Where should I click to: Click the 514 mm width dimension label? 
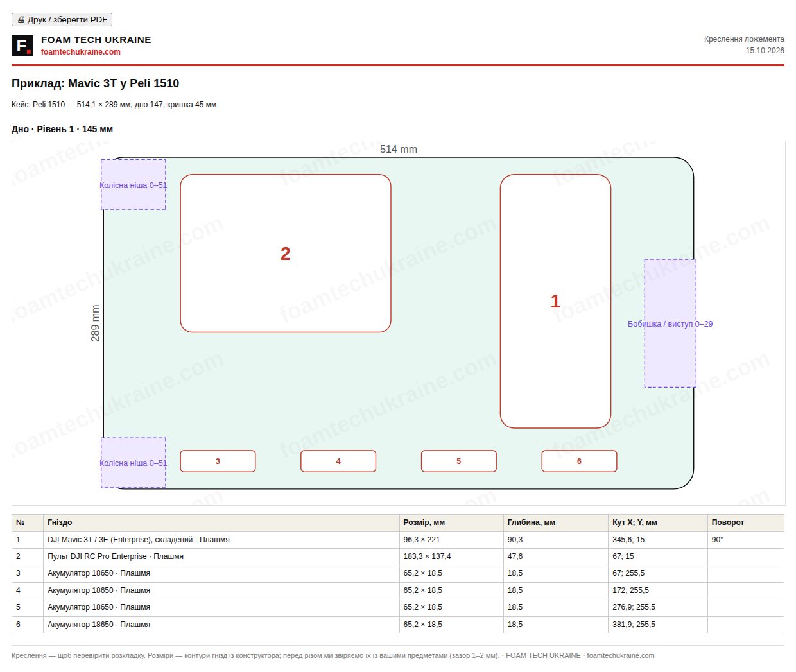tap(399, 150)
